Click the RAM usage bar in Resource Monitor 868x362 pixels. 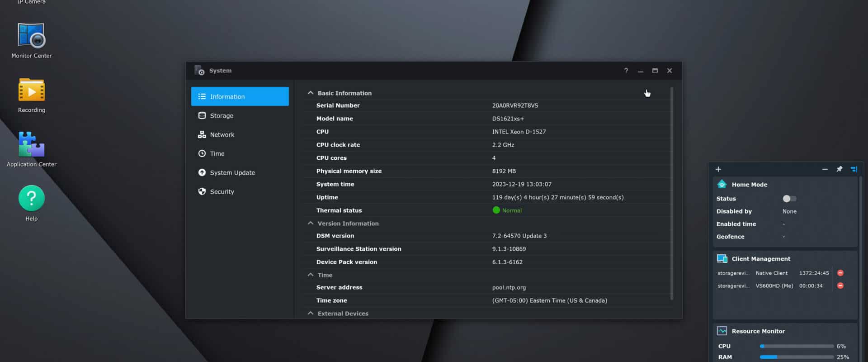(797, 357)
